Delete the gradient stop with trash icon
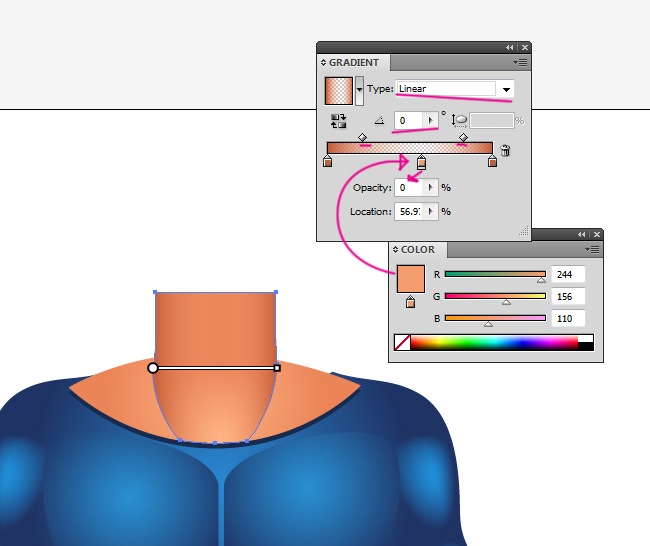The width and height of the screenshot is (650, 546). coord(505,151)
